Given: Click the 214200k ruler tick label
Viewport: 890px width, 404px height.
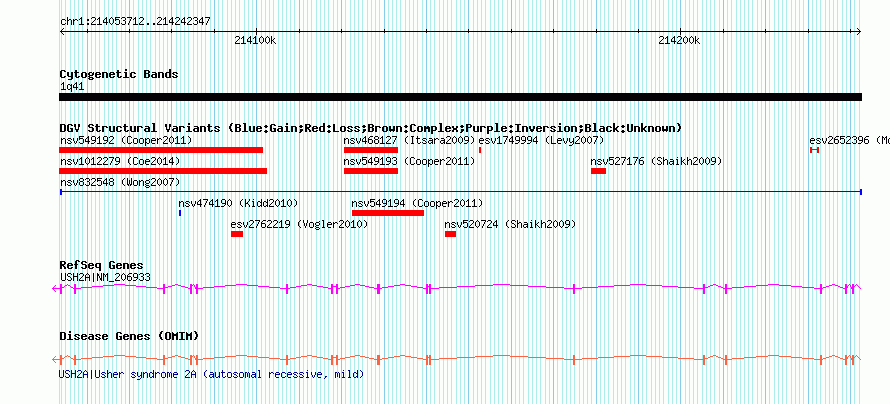Looking at the screenshot, I should tap(679, 41).
